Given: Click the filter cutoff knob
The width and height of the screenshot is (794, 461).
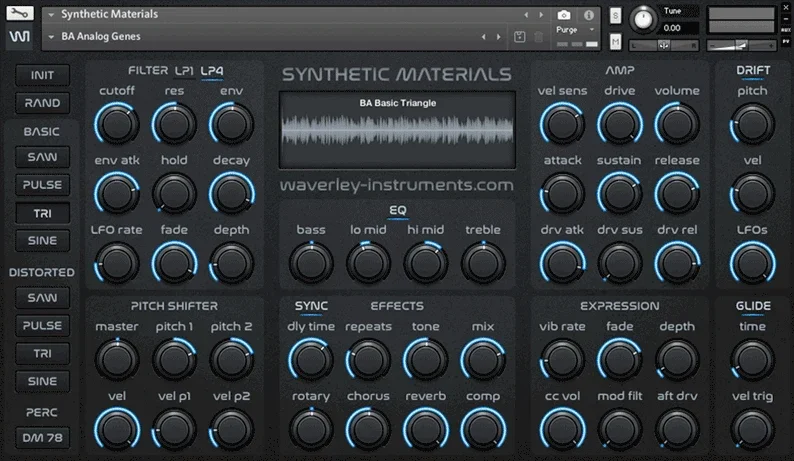Looking at the screenshot, I should click(x=117, y=124).
